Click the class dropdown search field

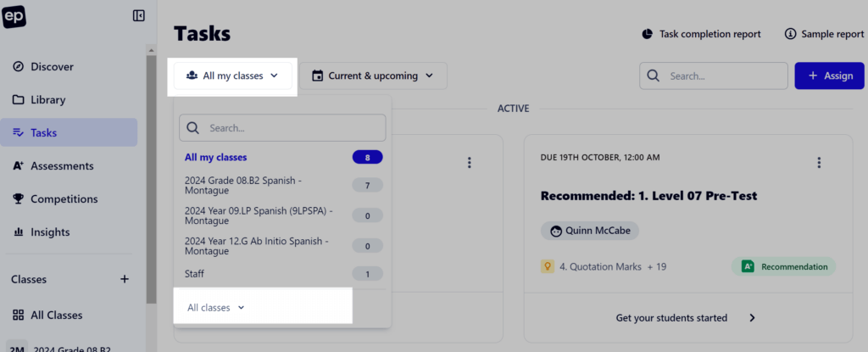click(x=282, y=127)
